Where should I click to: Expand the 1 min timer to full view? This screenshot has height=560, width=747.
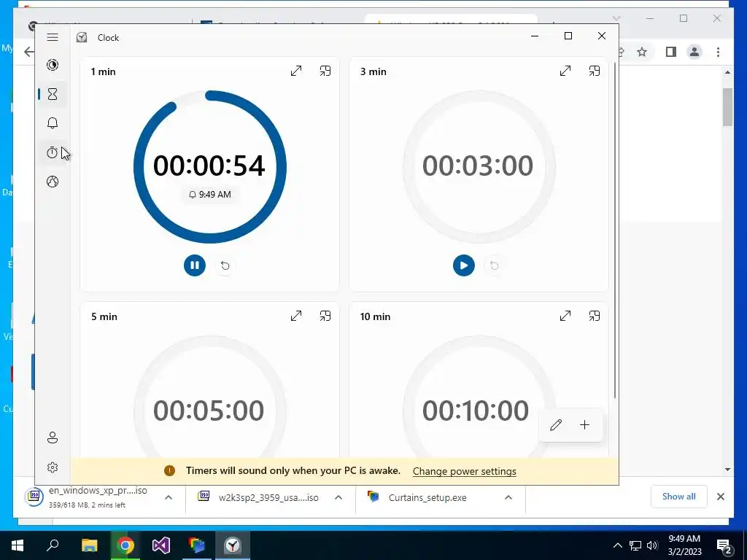[x=296, y=71]
